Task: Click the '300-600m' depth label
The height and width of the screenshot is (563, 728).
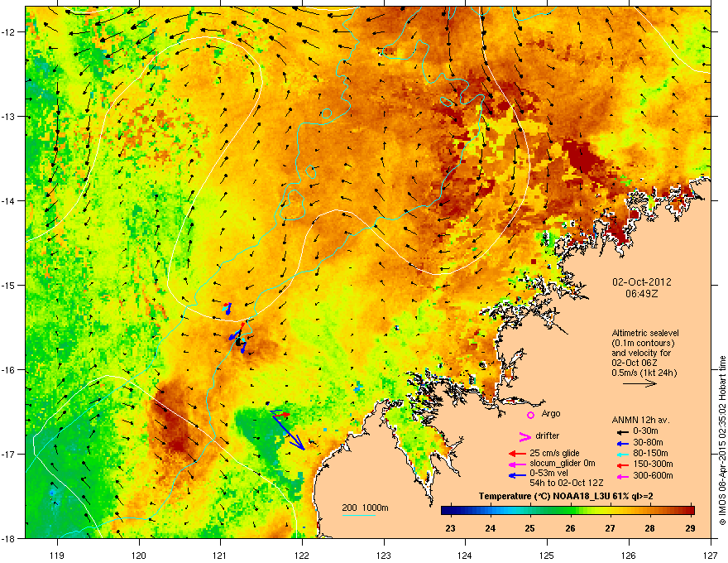Action: [x=653, y=476]
